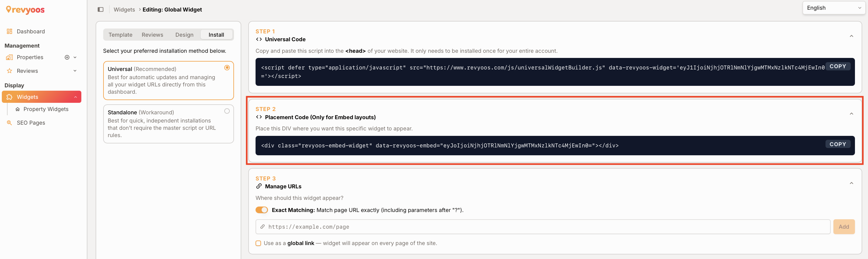Click the Dashboard grid icon
The width and height of the screenshot is (868, 259).
pos(9,31)
